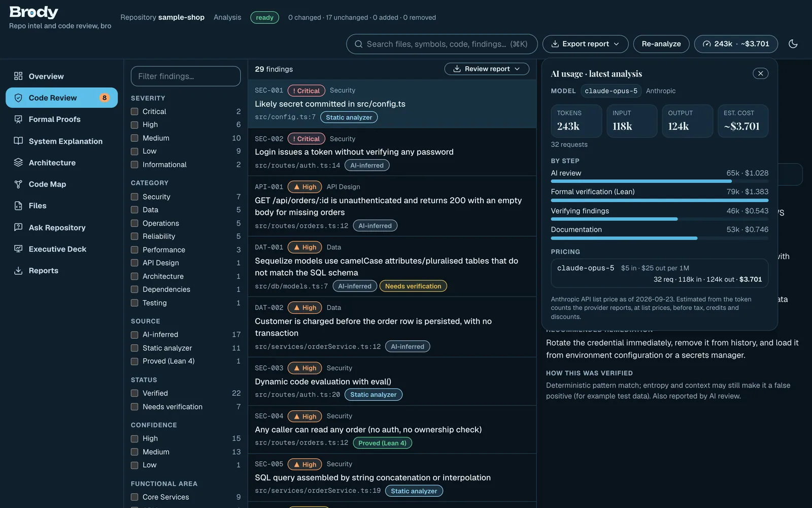812x508 pixels.
Task: Click the Files document icon
Action: coord(18,206)
